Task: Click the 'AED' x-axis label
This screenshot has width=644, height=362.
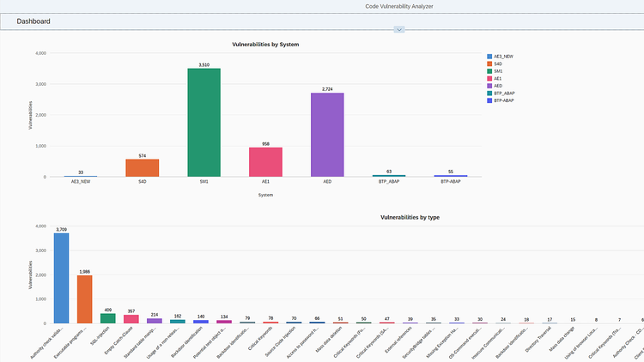Action: click(x=327, y=181)
